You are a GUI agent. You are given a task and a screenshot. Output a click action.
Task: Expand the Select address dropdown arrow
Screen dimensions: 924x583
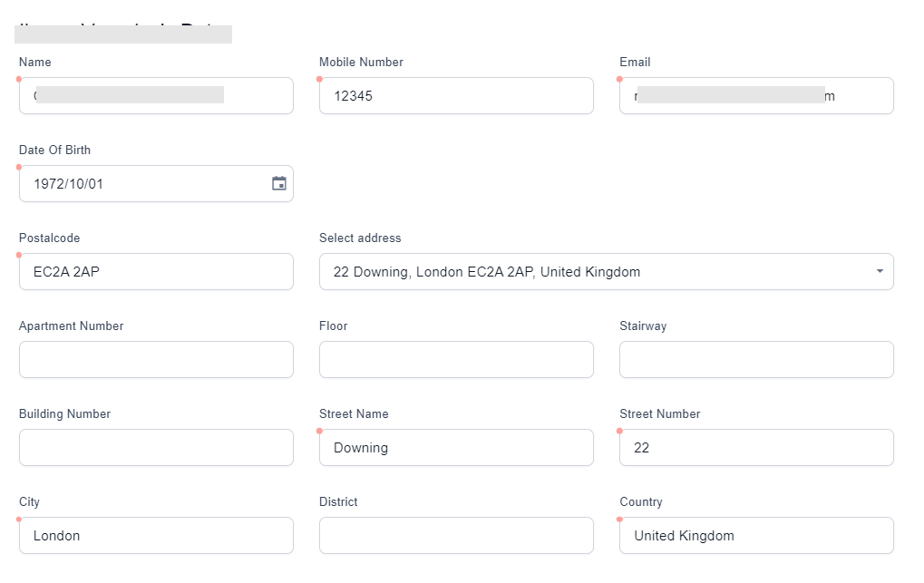coord(880,272)
